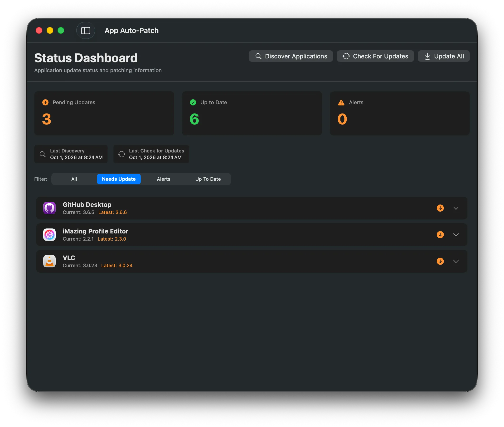Click the Discover Applications button

[291, 56]
